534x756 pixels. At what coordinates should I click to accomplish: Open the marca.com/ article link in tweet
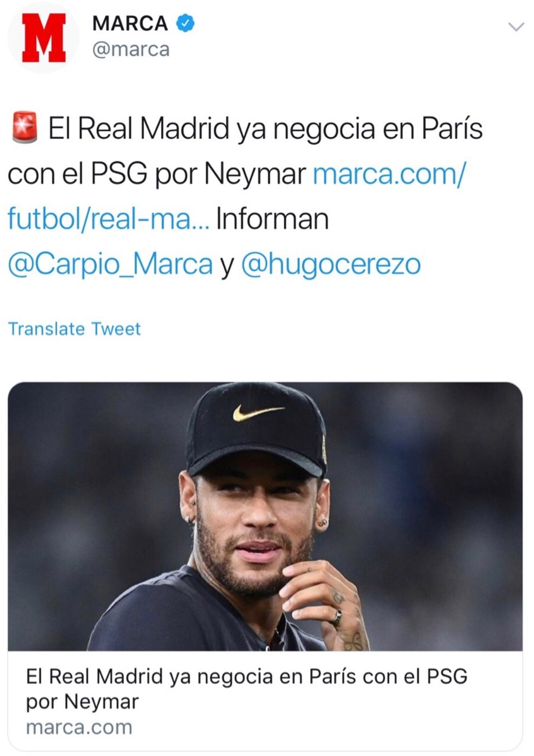tap(389, 175)
